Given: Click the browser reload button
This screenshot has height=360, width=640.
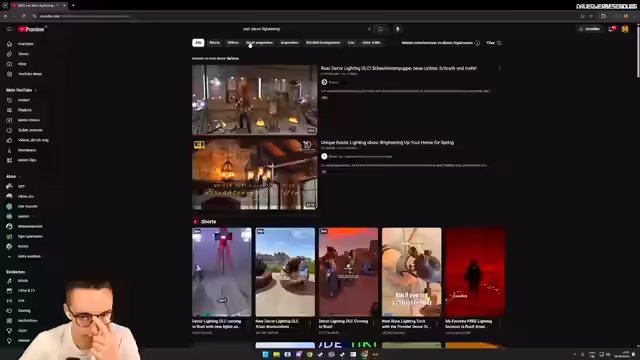Looking at the screenshot, I should 24,16.
